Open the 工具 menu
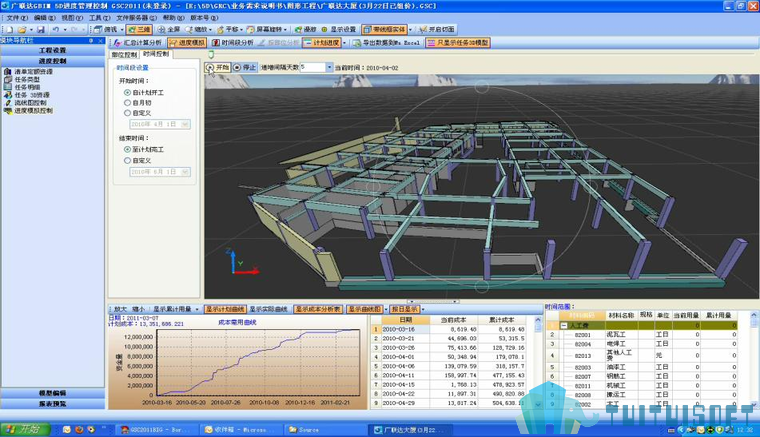 coord(99,17)
